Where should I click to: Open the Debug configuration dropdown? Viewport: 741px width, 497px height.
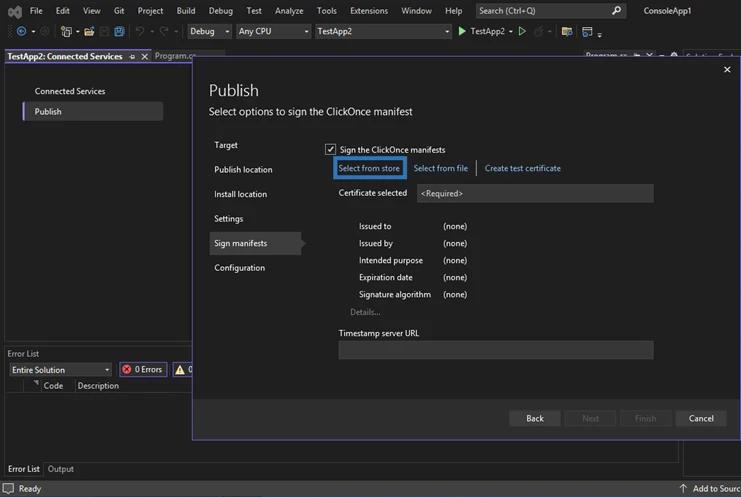click(x=210, y=31)
